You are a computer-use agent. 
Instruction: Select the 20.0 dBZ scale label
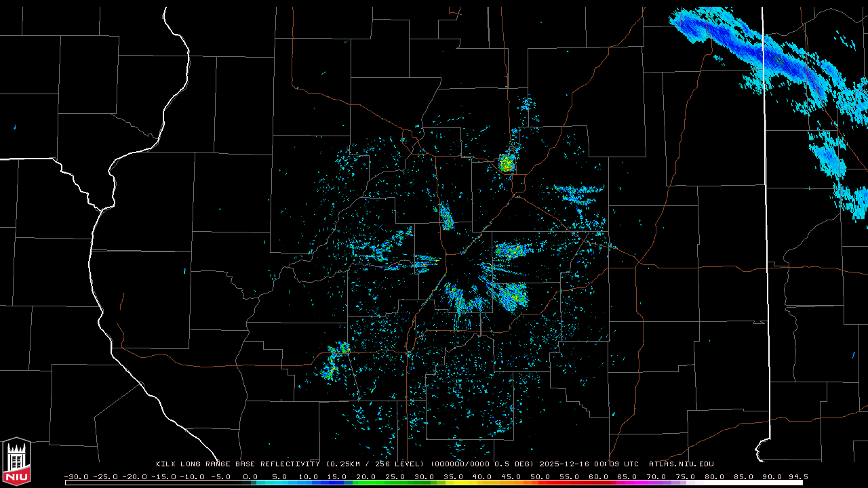click(x=366, y=476)
